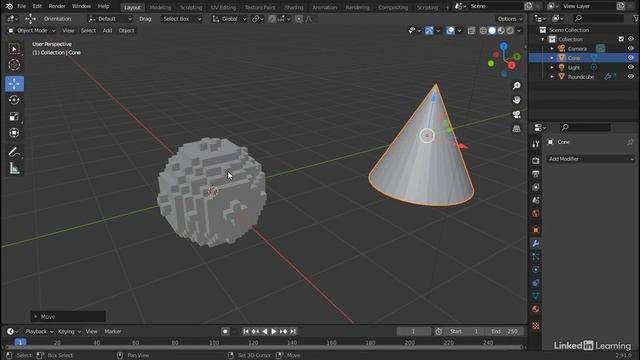The image size is (640, 360).
Task: Switch to the Modeling workspace tab
Action: coord(160,7)
